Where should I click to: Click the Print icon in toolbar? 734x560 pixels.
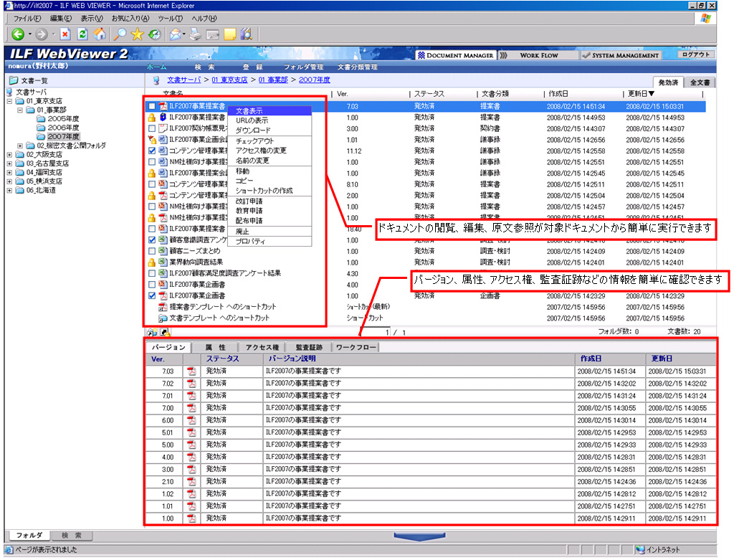tap(195, 34)
